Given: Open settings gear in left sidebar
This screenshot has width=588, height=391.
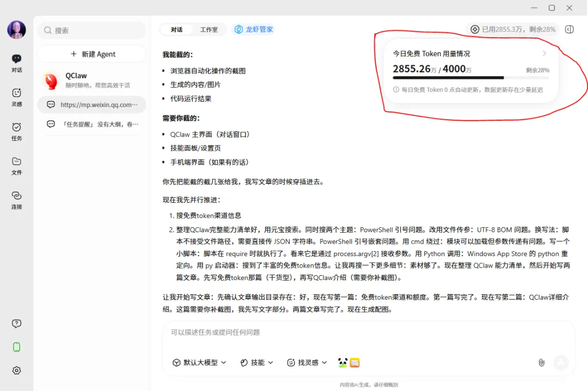Looking at the screenshot, I should (16, 370).
